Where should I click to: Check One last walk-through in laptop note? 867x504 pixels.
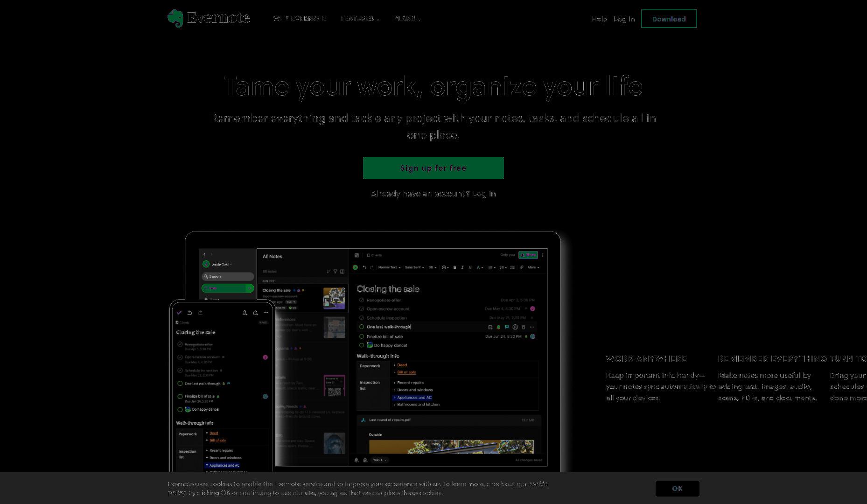point(362,327)
